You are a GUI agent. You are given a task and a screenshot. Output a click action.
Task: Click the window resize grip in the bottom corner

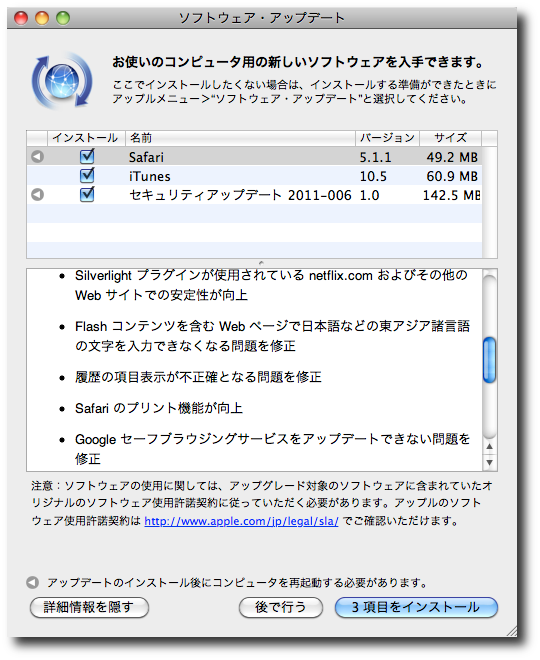pos(511,631)
